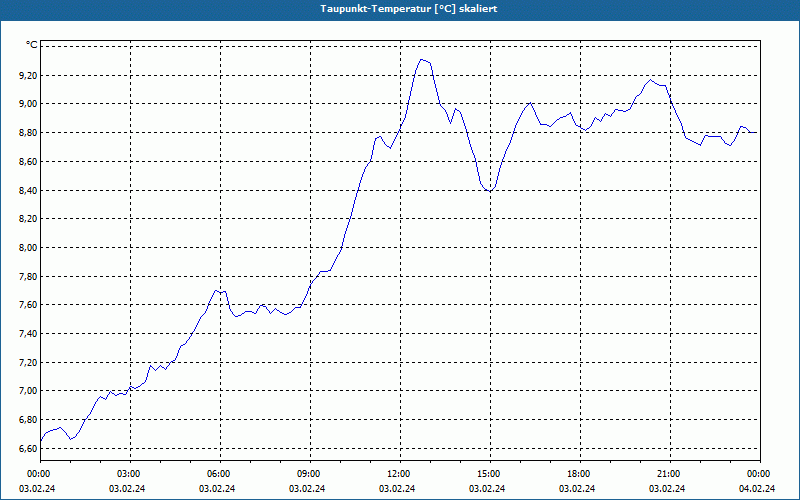Select the 8,60 y-axis tick label
800x500 pixels.
28,161
